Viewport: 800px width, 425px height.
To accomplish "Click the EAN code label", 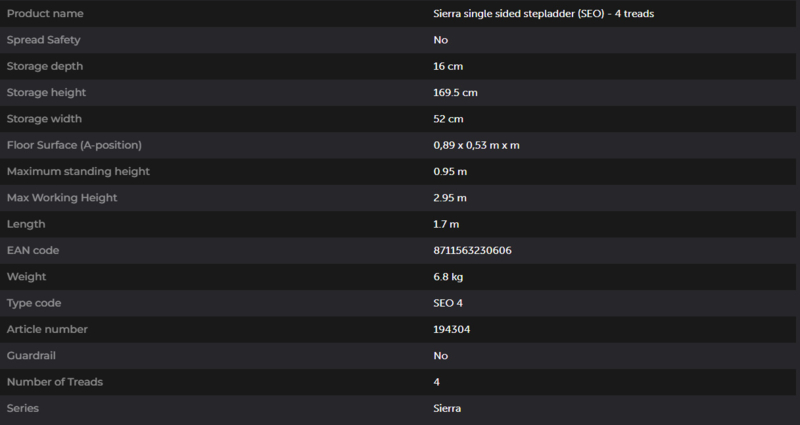I will [33, 251].
